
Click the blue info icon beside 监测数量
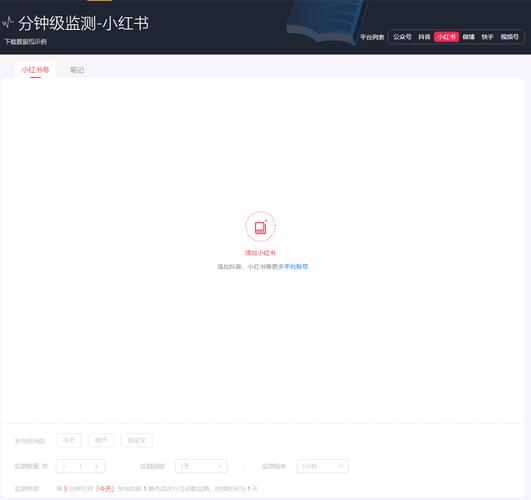[x=45, y=466]
